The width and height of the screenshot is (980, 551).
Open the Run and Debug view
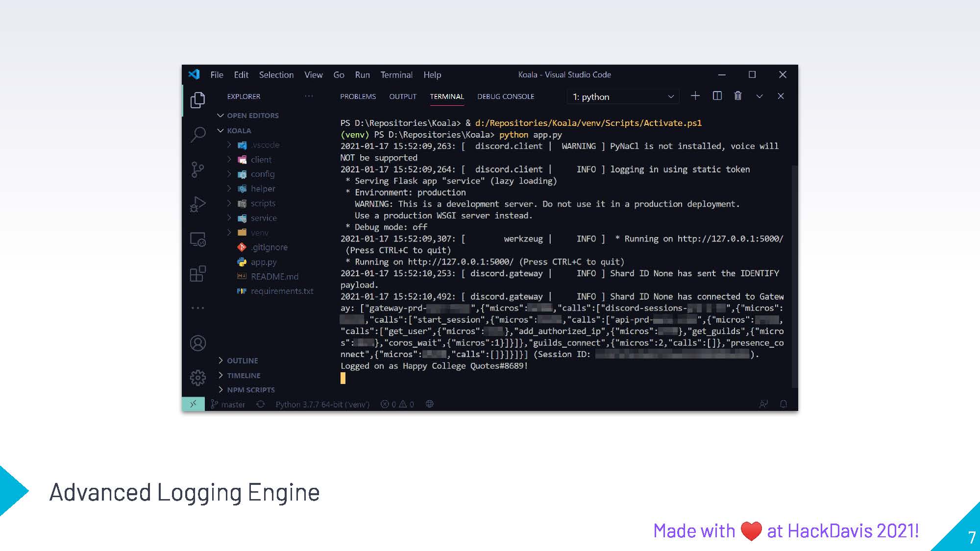coord(198,204)
